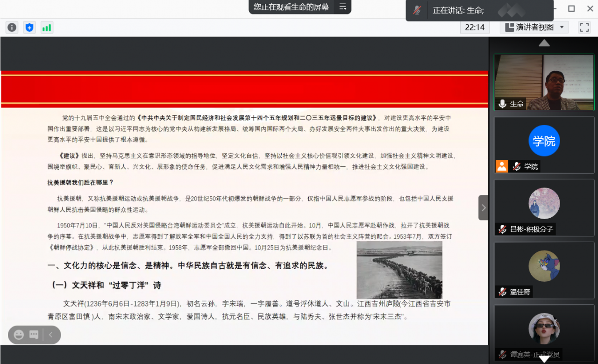Open the meeting info icon

coord(11,27)
